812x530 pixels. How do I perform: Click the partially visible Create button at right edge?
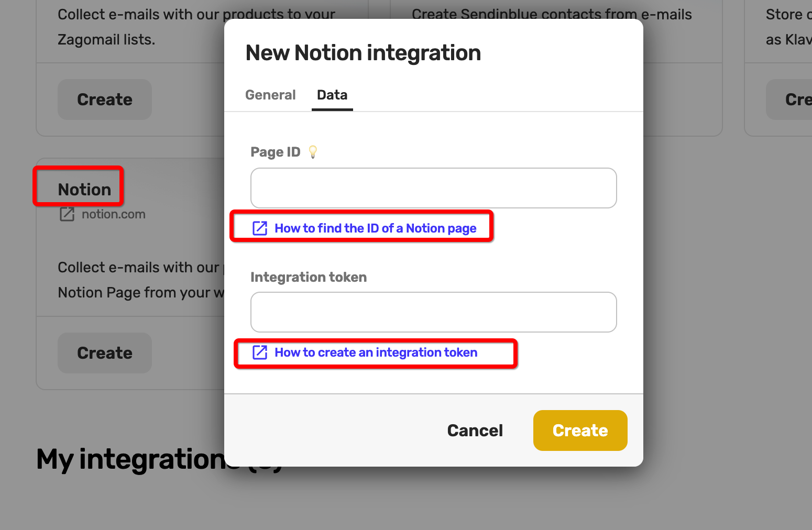pyautogui.click(x=790, y=100)
